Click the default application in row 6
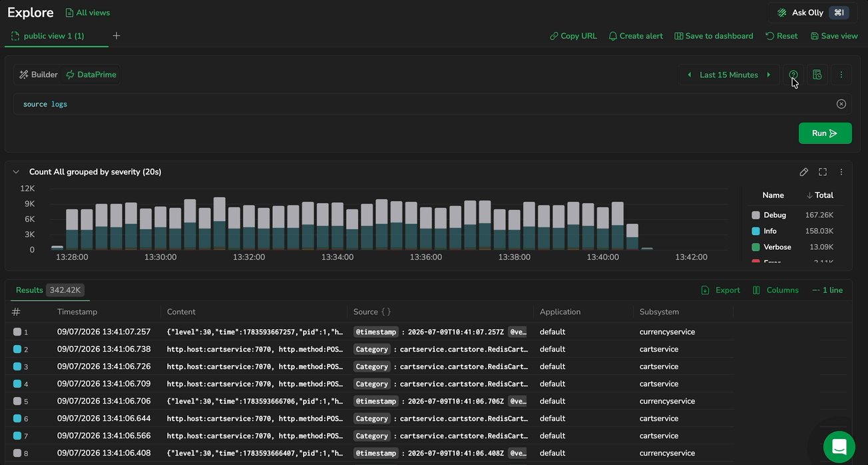 [552, 418]
